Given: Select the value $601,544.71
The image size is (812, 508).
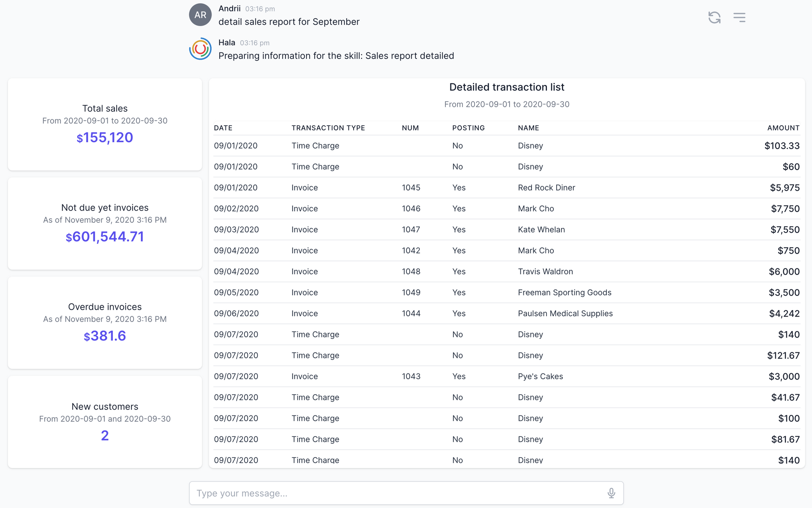Looking at the screenshot, I should 105,237.
